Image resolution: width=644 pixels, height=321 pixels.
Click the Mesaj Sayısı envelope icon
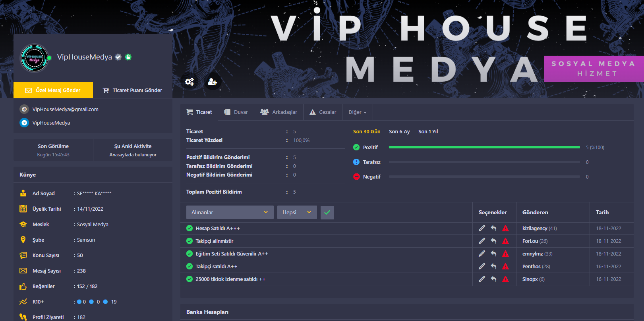pos(23,271)
